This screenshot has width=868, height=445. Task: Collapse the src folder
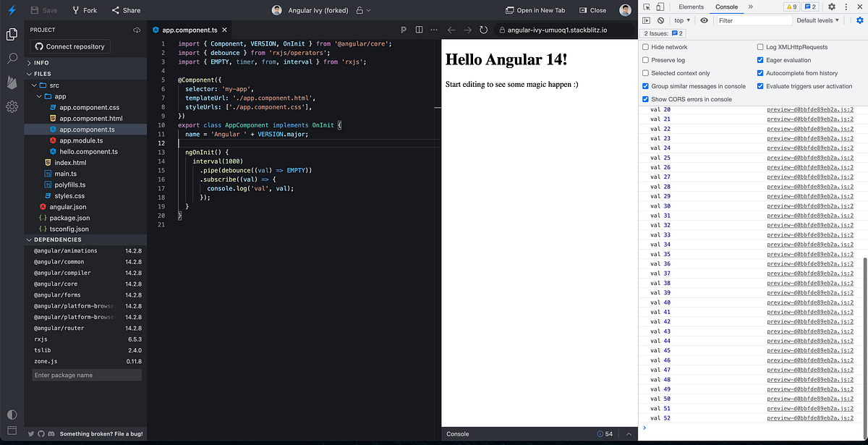click(x=33, y=84)
